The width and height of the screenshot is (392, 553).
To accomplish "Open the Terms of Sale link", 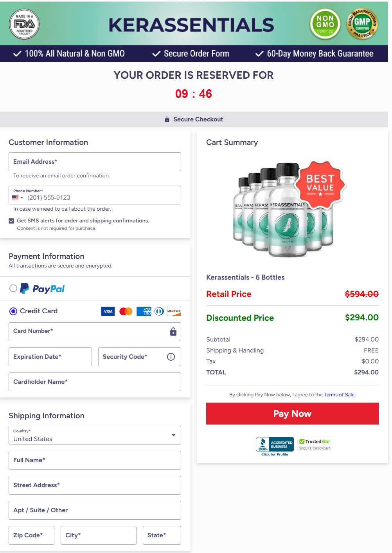I will tap(339, 394).
